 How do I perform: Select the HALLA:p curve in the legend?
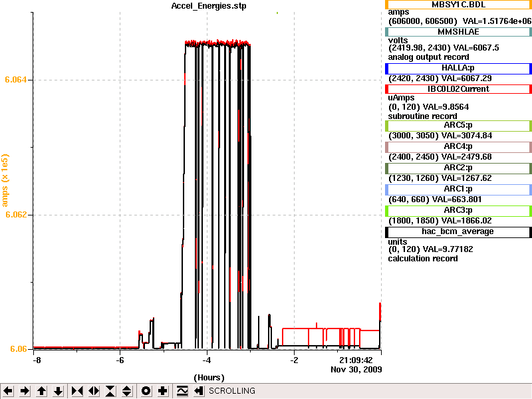coord(458,68)
